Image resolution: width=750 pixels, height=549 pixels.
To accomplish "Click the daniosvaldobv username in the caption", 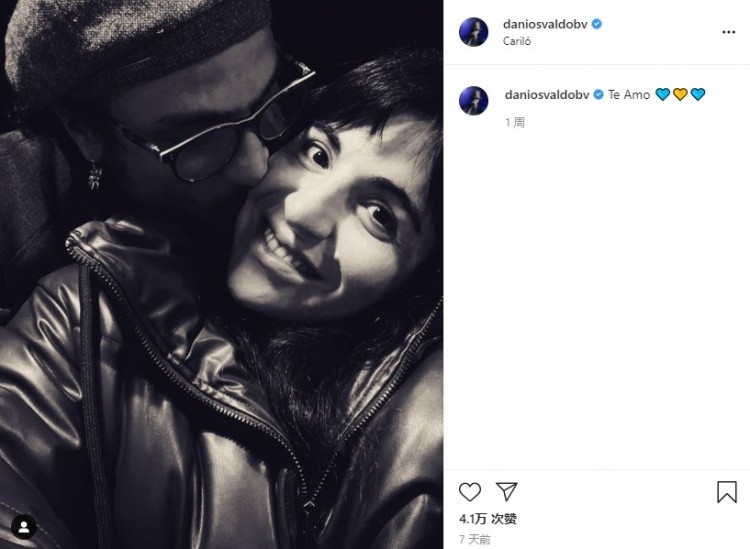I will (547, 95).
